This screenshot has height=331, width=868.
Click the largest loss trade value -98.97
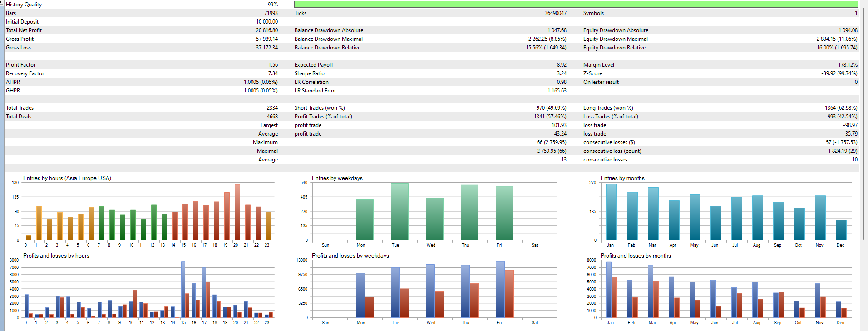click(x=850, y=125)
